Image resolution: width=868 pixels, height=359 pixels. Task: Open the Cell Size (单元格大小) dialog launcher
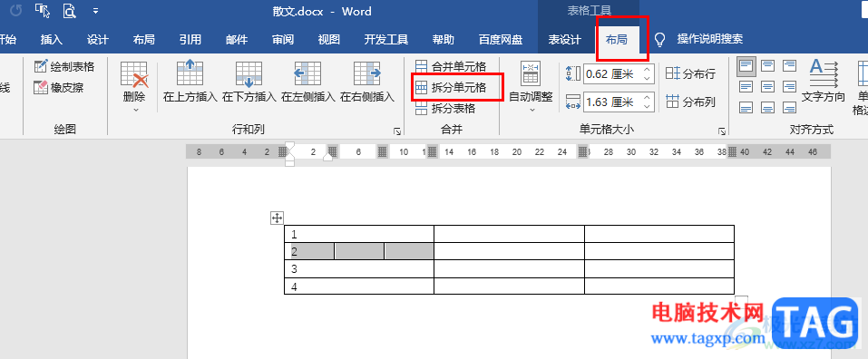(722, 131)
